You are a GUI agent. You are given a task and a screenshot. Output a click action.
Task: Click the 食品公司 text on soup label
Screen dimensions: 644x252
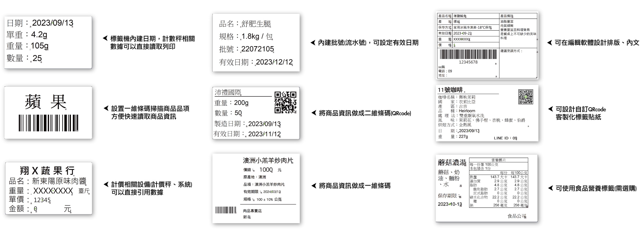[517, 216]
